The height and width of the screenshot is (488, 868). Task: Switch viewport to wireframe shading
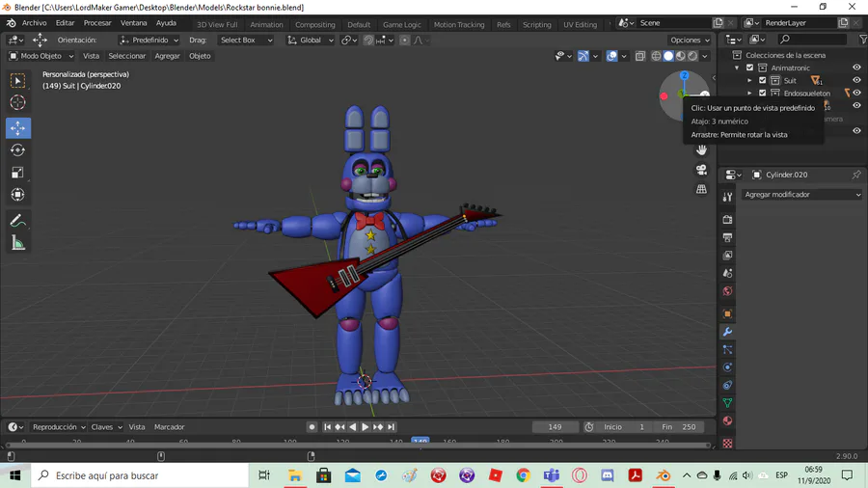click(656, 56)
